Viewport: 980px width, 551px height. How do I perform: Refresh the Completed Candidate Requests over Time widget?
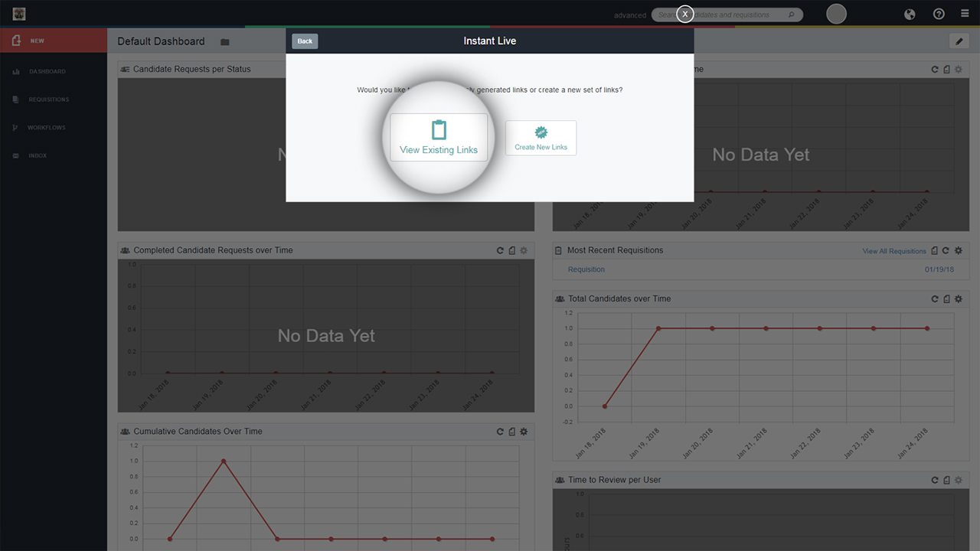click(500, 250)
